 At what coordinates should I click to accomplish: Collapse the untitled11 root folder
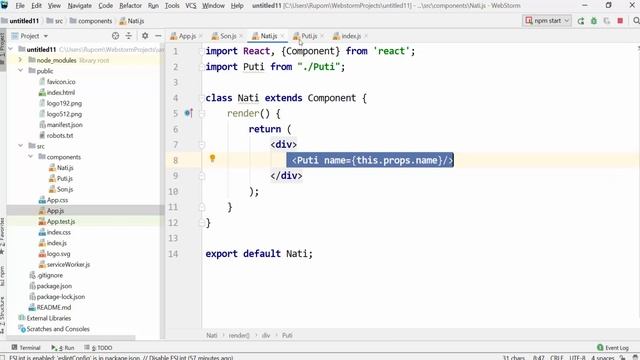11,49
